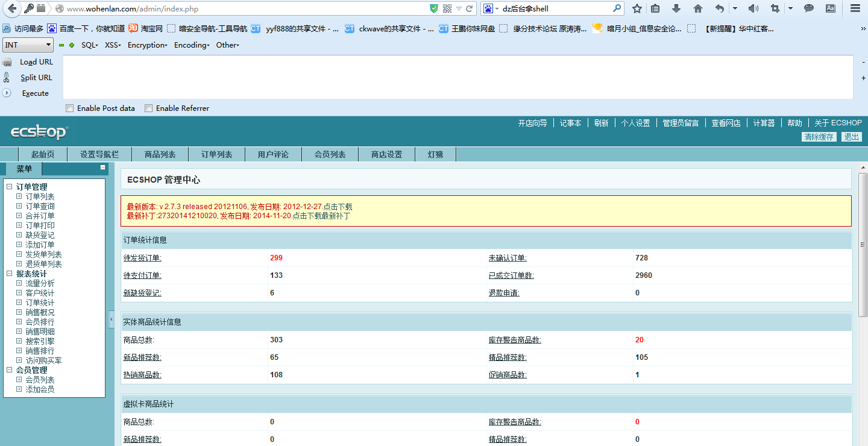Click the Execute play icon in HackBar
This screenshot has height=446, width=868.
coord(7,93)
